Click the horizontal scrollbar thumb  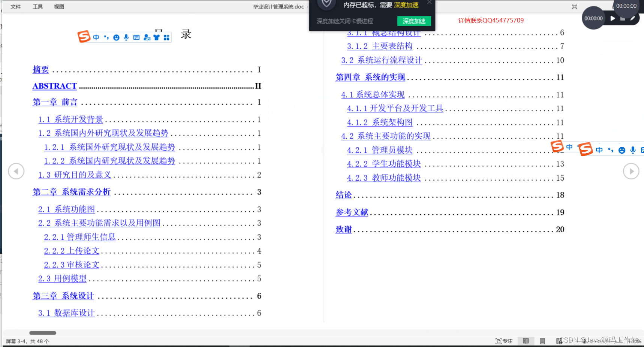pyautogui.click(x=43, y=333)
